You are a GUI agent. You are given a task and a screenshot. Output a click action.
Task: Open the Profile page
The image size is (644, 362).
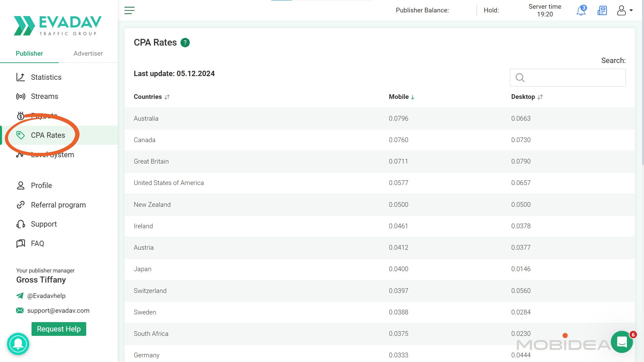tap(42, 186)
